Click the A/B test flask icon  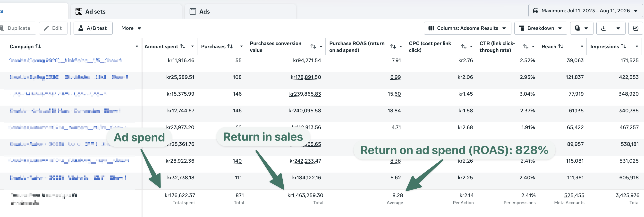click(81, 28)
